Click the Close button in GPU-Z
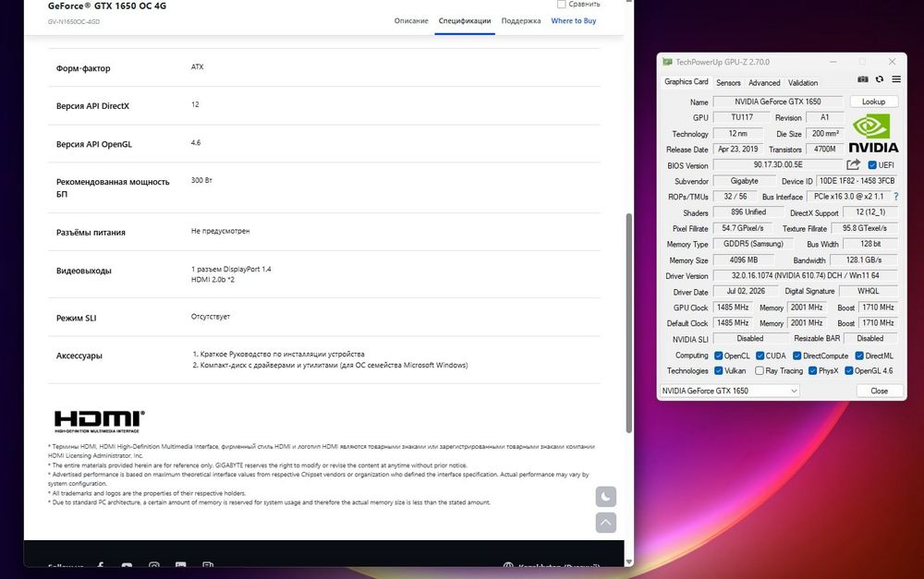This screenshot has height=579, width=924. [x=880, y=391]
